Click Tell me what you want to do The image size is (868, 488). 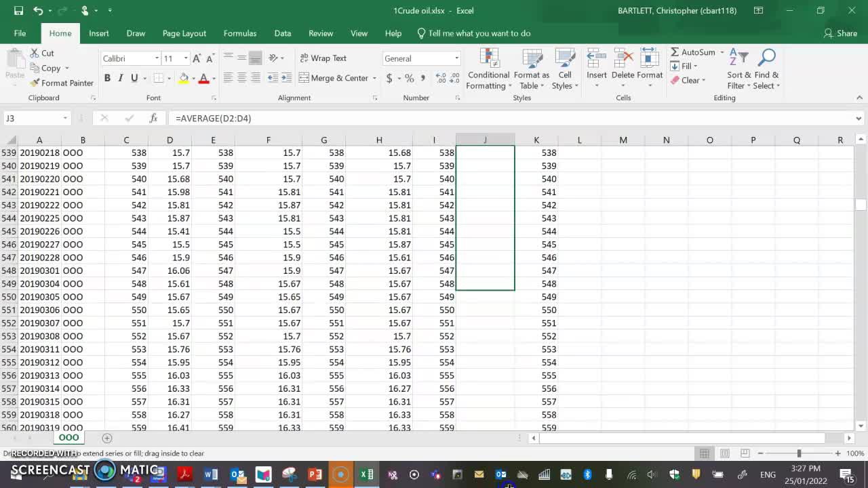(475, 33)
